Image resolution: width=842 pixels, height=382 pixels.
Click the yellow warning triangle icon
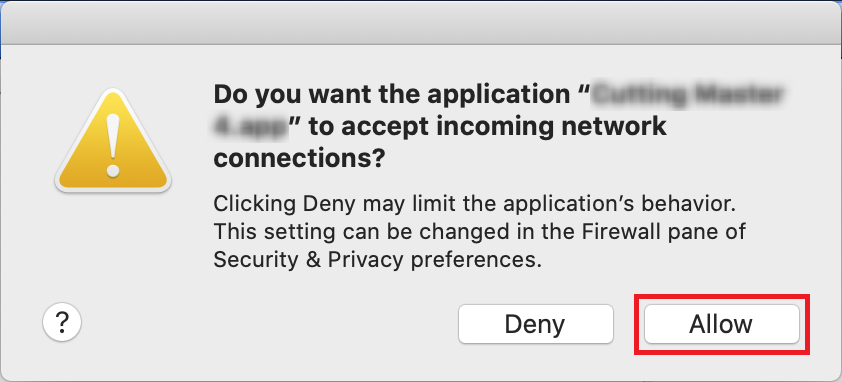(113, 141)
